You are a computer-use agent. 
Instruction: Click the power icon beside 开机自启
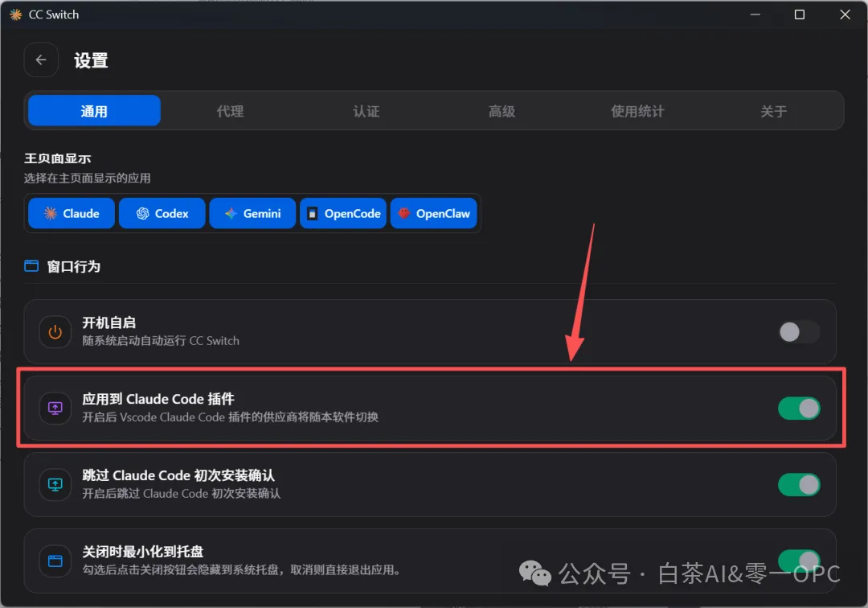click(55, 331)
